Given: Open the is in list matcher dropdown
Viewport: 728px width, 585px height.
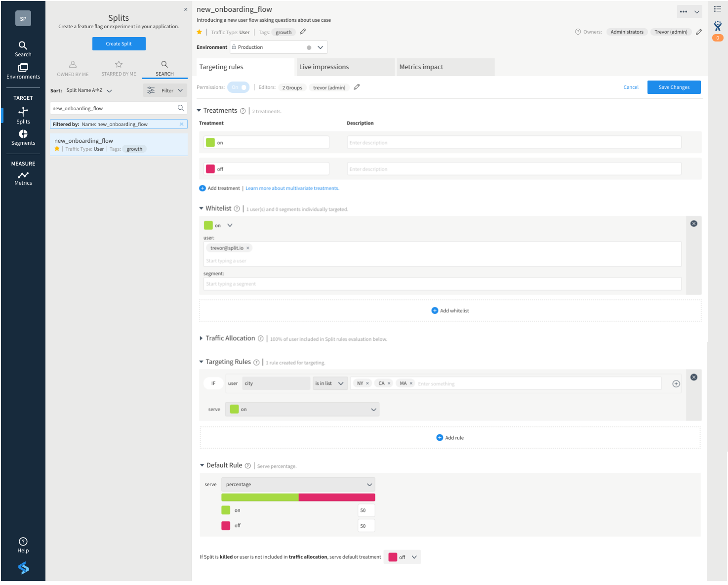Looking at the screenshot, I should [329, 383].
